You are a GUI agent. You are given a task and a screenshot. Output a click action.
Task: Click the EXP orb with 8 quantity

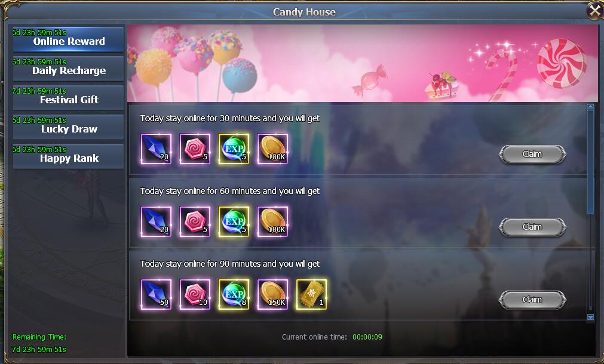tap(234, 294)
